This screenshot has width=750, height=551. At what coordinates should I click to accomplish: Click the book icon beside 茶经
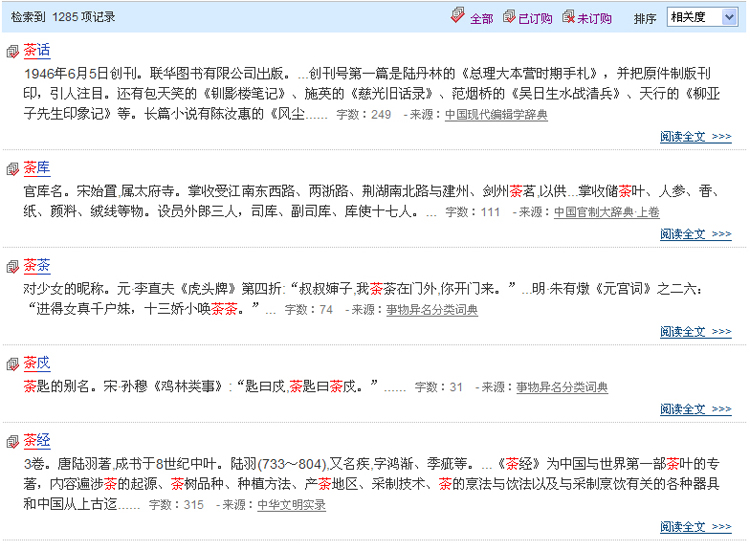12,442
